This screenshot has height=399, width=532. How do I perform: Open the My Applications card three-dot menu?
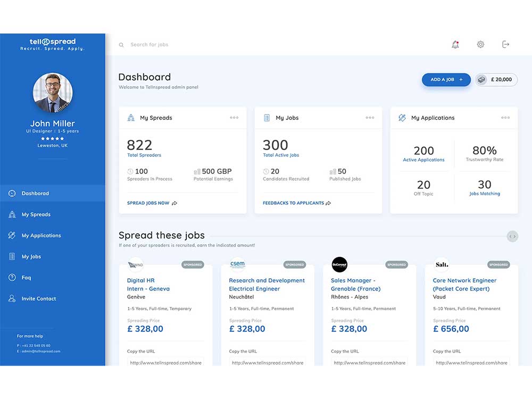pyautogui.click(x=505, y=118)
